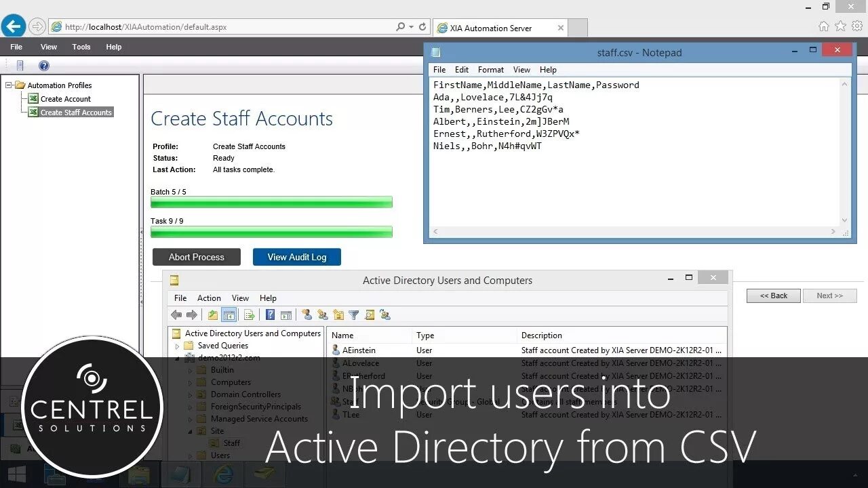
Task: Sort by Name column in Active Directory list
Action: coord(370,335)
